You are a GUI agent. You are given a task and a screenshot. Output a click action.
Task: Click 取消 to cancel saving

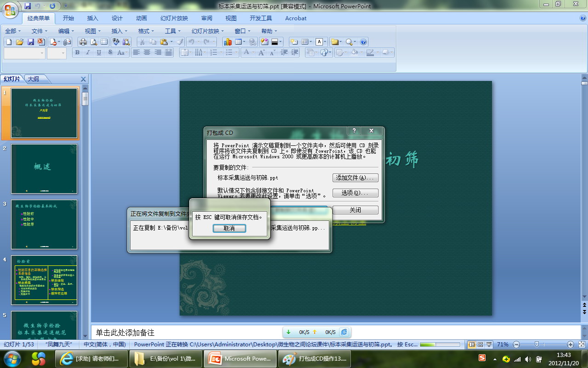point(229,228)
